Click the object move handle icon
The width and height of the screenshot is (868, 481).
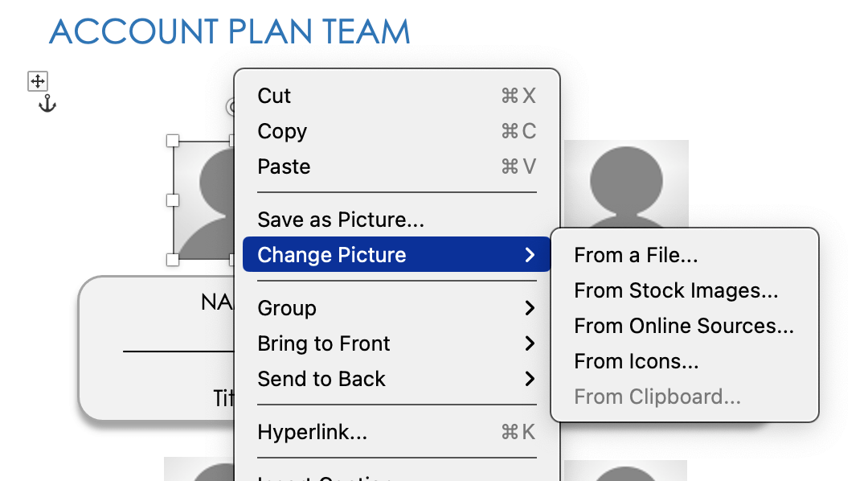tap(36, 80)
